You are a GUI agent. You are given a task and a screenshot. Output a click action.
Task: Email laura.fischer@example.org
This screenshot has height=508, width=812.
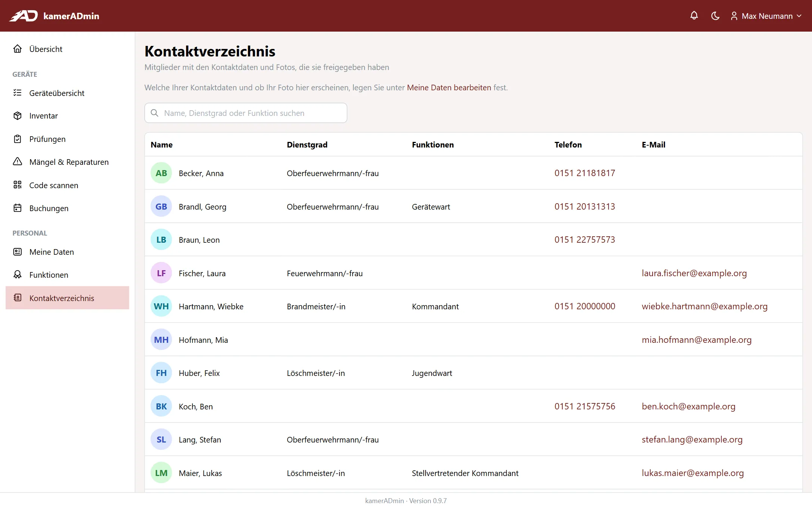(x=694, y=273)
